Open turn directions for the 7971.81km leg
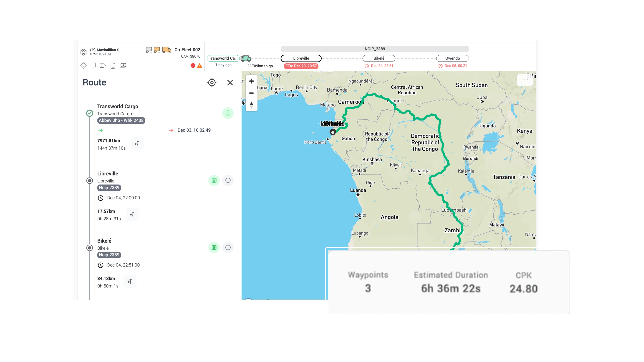Screen dimensions: 644x362 tap(137, 144)
